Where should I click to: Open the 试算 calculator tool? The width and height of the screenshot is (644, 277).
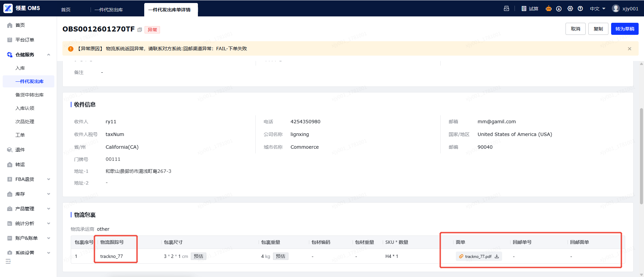pos(530,9)
